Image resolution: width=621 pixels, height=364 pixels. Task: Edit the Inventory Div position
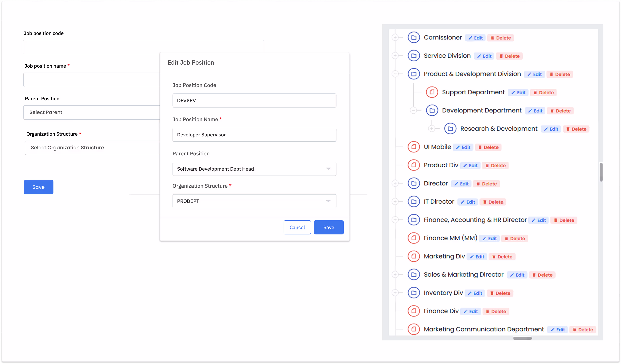coord(475,293)
